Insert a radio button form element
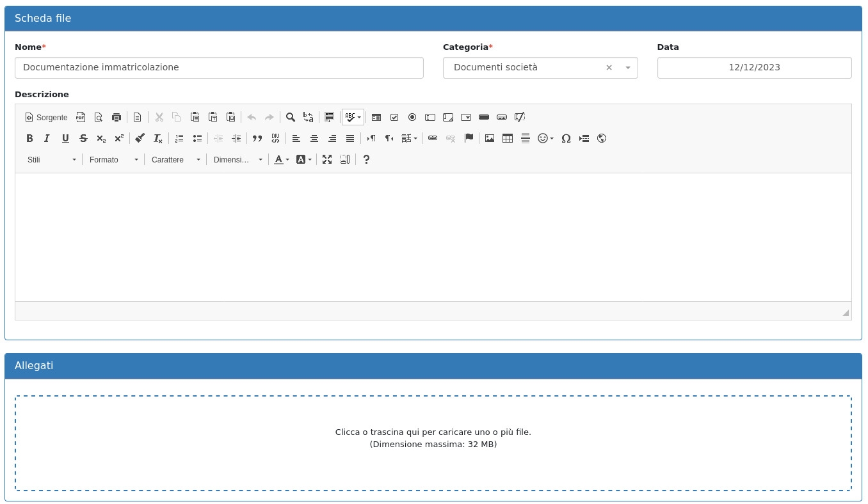The height and width of the screenshot is (504, 868). (412, 117)
